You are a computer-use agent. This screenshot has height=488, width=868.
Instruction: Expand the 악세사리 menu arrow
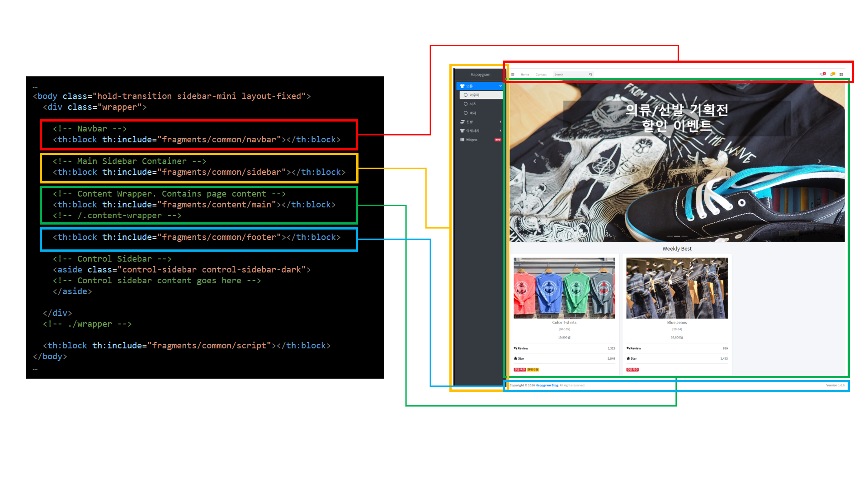(500, 131)
